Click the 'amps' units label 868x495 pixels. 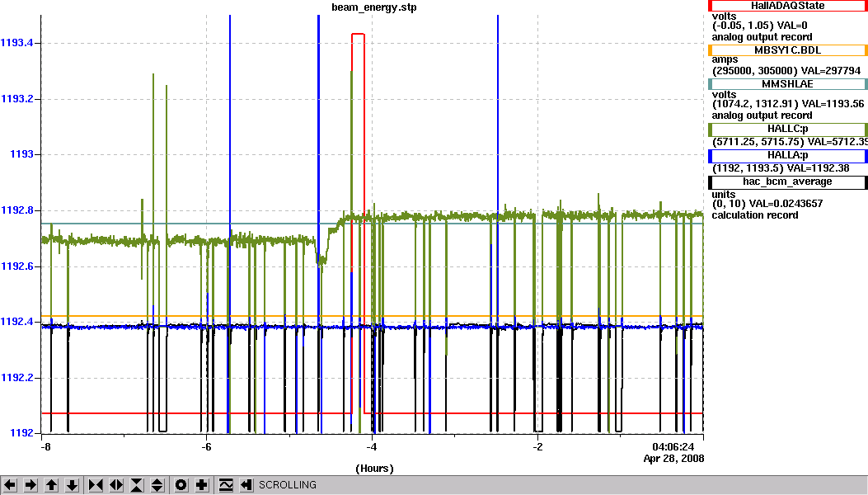click(x=725, y=60)
